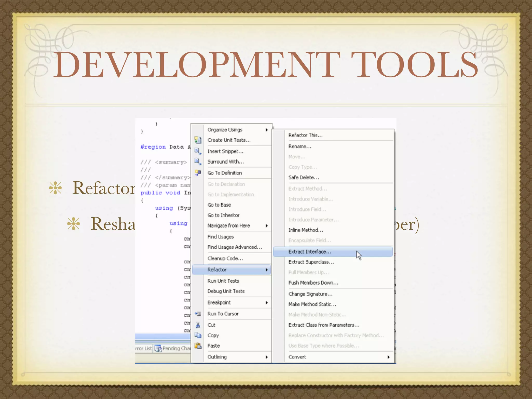Choose Find Usages Advanced...
The image size is (532, 399).
click(231, 247)
